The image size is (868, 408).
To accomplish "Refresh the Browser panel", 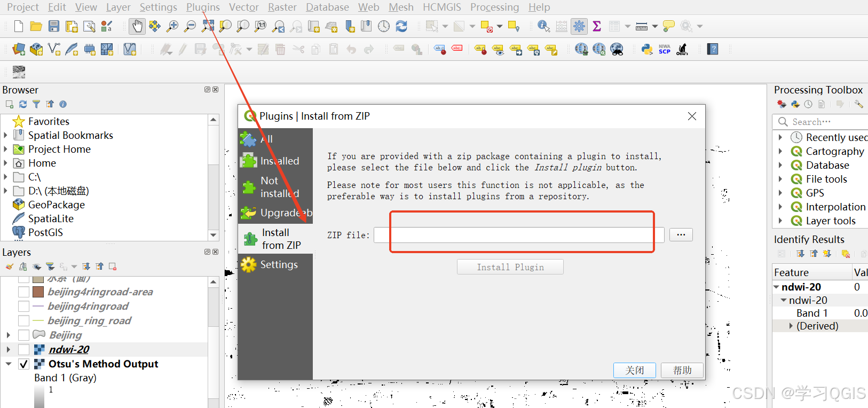I will pos(23,104).
